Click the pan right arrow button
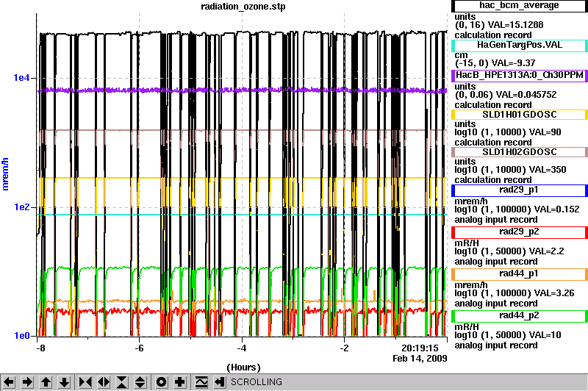588x391 pixels. (27, 382)
